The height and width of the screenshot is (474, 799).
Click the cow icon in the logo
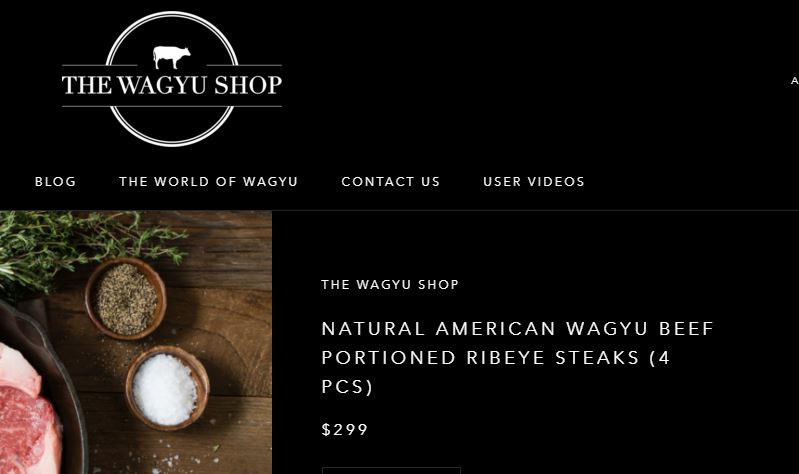172,57
